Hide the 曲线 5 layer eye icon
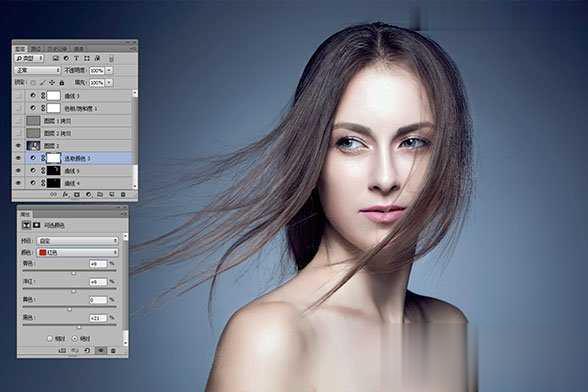588x392 pixels. pyautogui.click(x=18, y=171)
